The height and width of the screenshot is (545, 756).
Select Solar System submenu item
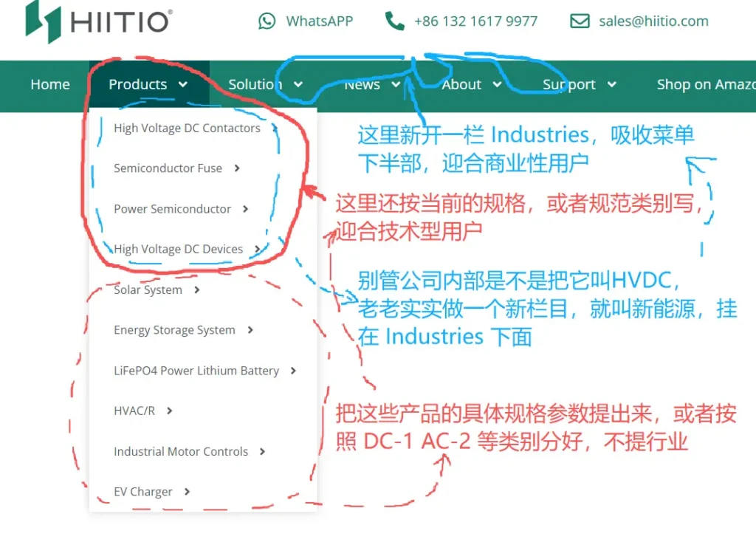(148, 290)
